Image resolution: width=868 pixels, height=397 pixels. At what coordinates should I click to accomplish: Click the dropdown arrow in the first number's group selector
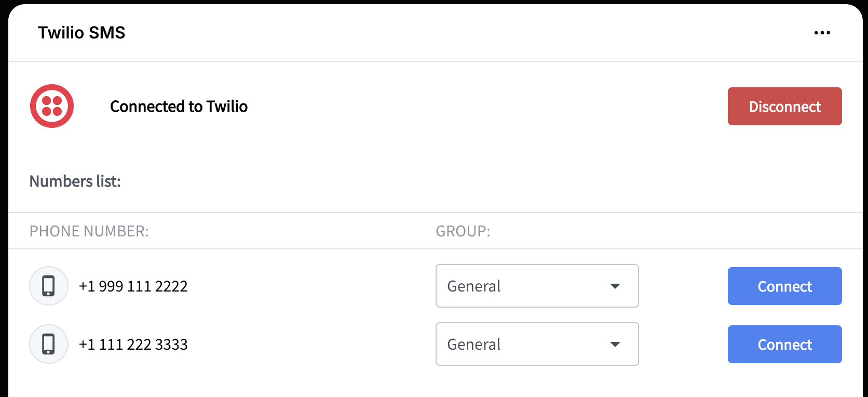click(x=615, y=286)
